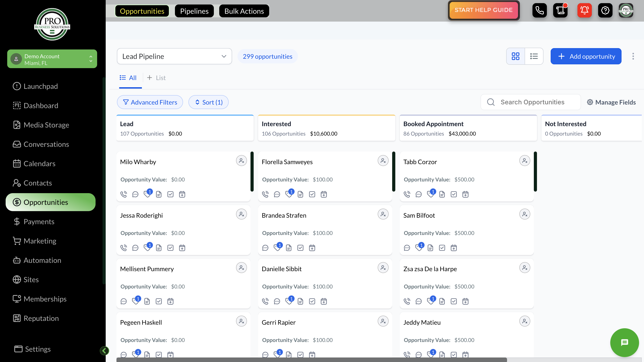Switch to the Pipelines tab
Image resolution: width=644 pixels, height=362 pixels.
click(x=194, y=11)
